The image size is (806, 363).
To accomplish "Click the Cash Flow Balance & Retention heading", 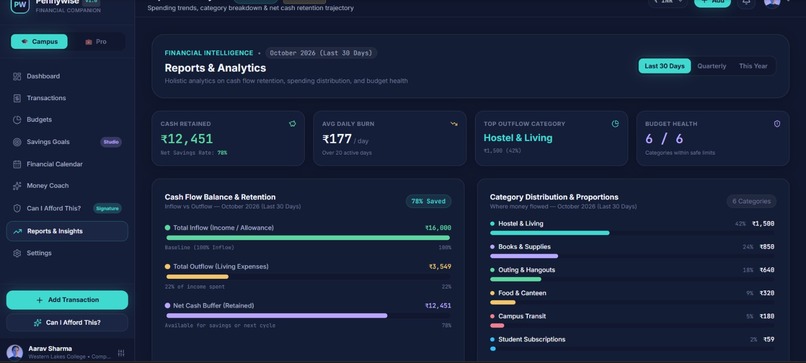I will pyautogui.click(x=220, y=197).
